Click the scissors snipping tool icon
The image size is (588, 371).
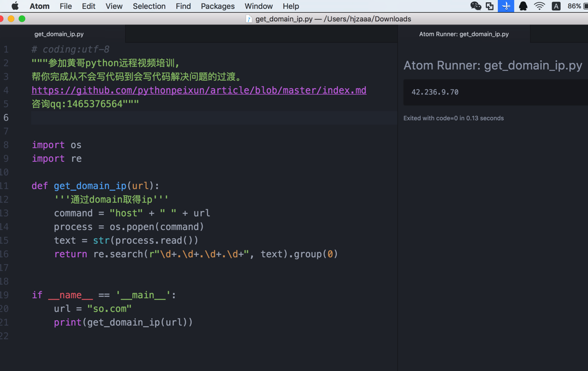[x=506, y=6]
